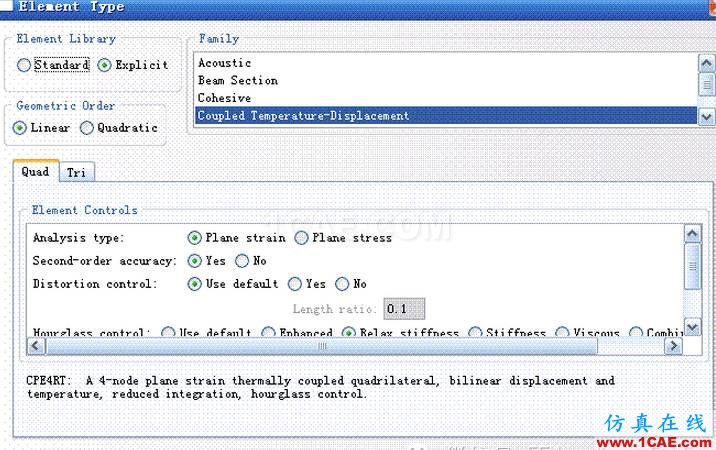Choose Enhanced hourglass control
The image size is (716, 450).
(269, 333)
